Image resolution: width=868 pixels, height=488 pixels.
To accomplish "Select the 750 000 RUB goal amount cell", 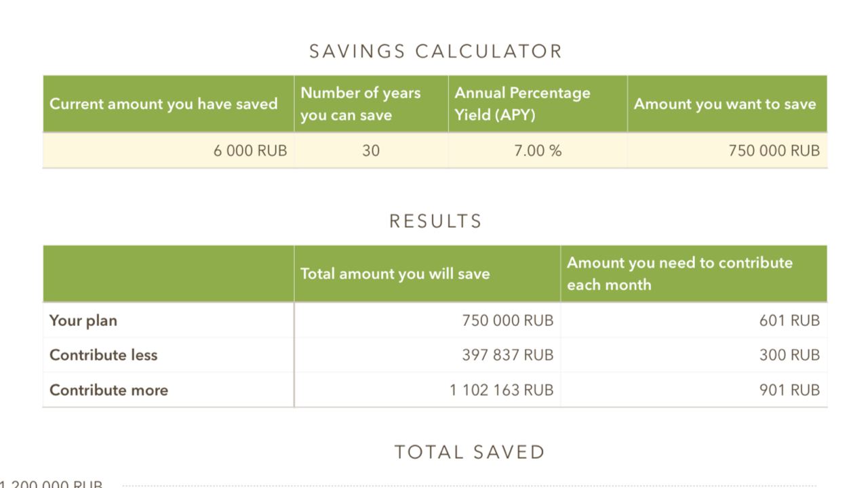I will tap(728, 150).
